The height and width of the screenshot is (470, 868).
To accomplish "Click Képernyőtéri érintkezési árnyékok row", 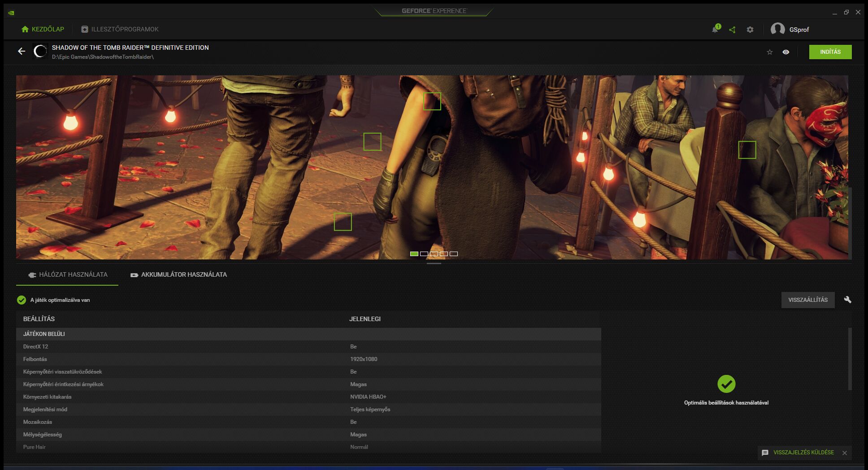I will point(308,384).
